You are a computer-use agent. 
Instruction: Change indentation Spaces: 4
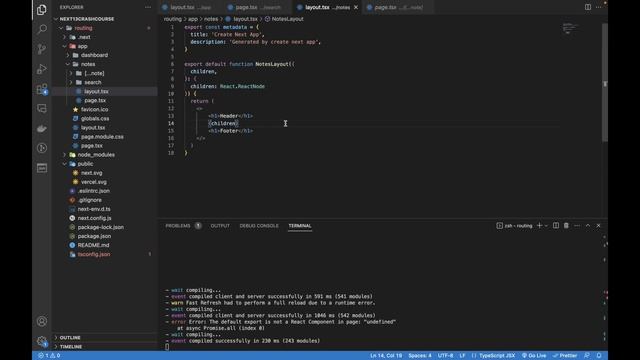(420, 356)
